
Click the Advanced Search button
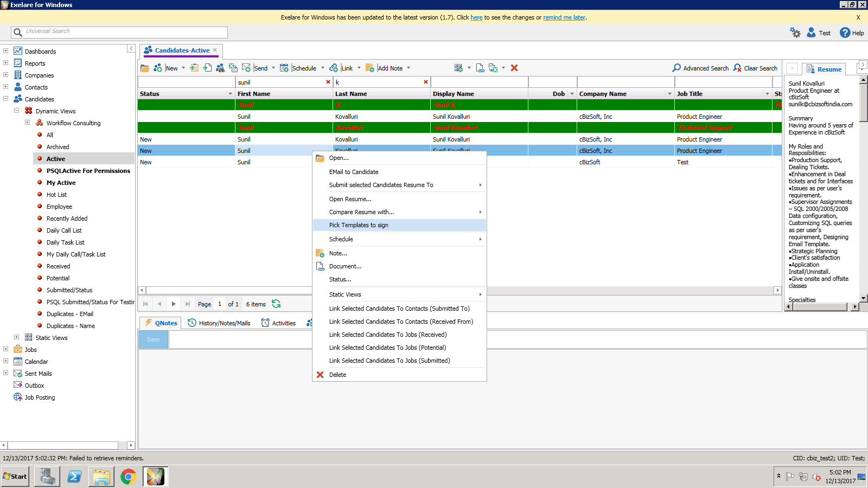pos(700,68)
